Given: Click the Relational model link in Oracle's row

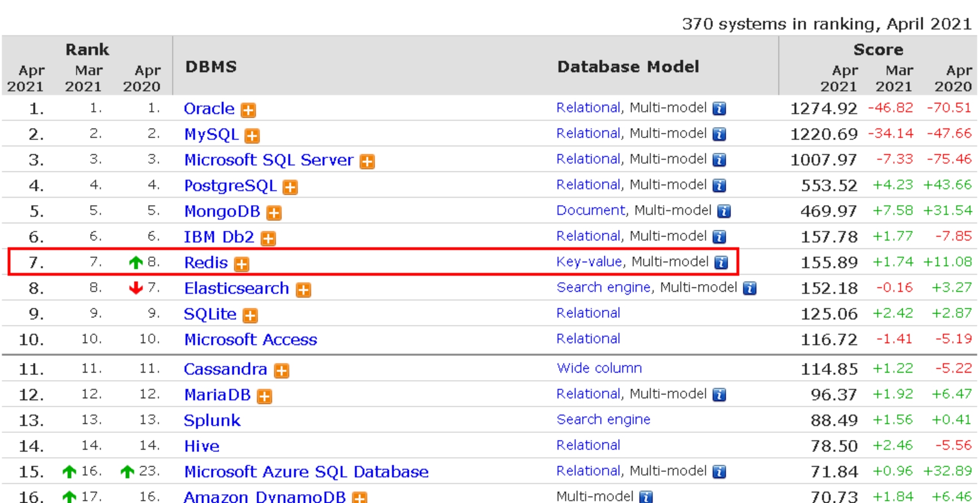Looking at the screenshot, I should point(588,108).
